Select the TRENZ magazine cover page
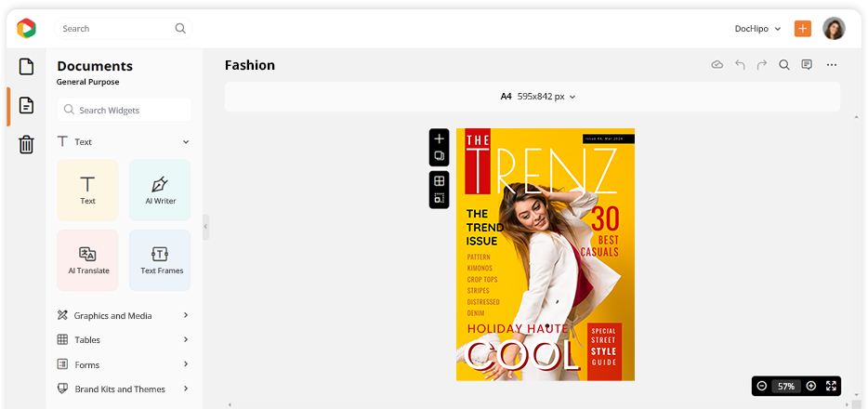 [546, 255]
